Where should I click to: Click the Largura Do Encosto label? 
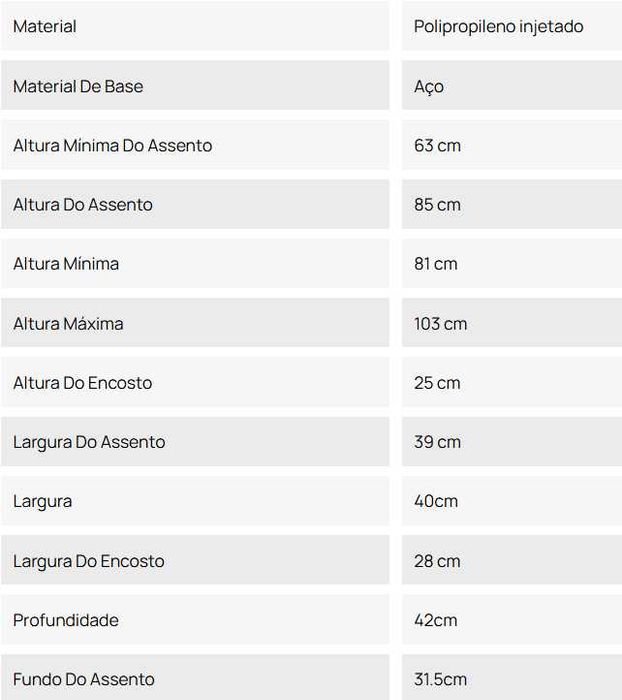[x=88, y=561]
